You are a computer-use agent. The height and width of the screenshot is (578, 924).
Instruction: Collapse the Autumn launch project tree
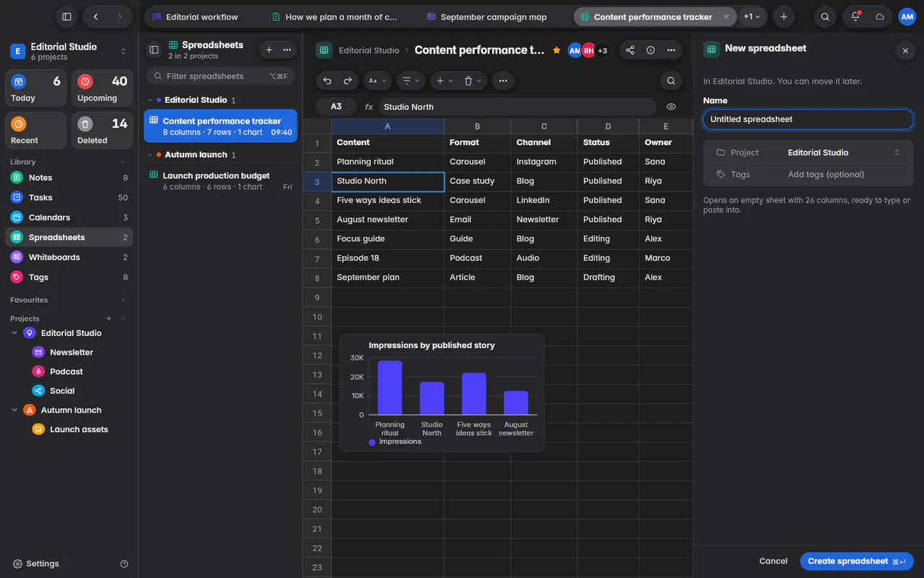point(14,410)
